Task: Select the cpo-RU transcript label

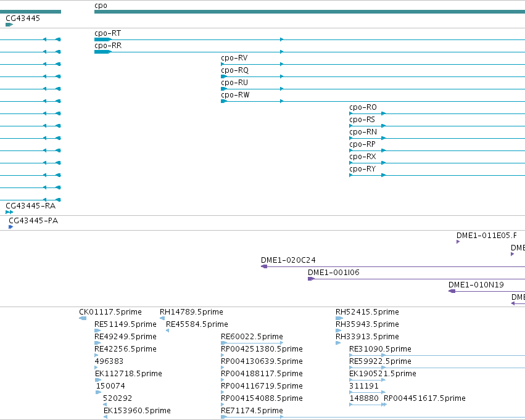Action: [234, 83]
